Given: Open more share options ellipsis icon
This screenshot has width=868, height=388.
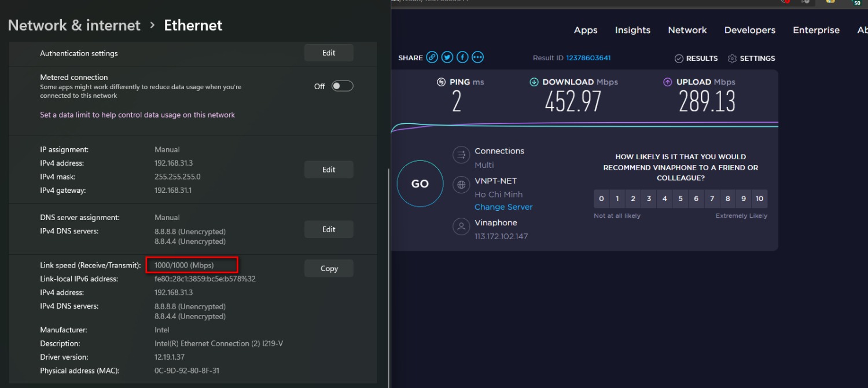Looking at the screenshot, I should coord(477,57).
